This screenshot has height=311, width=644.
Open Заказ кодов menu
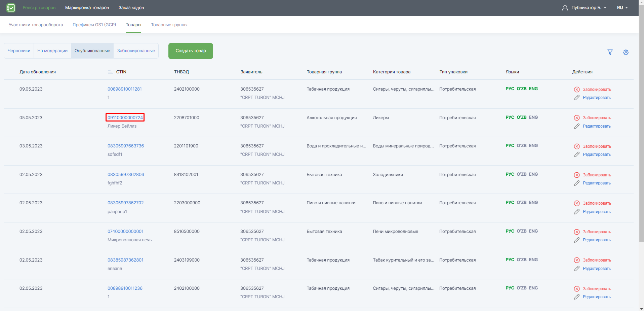[x=131, y=8]
